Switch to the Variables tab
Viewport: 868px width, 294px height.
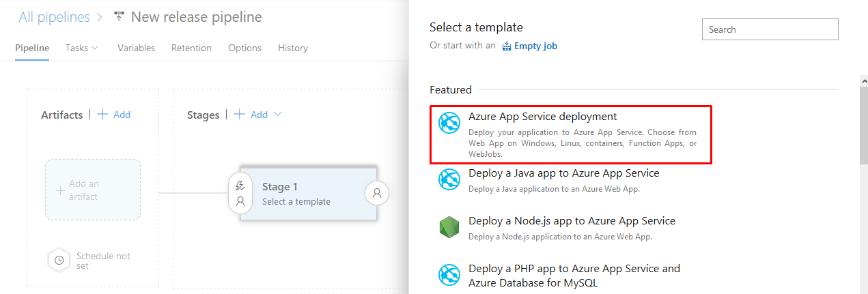coord(136,48)
